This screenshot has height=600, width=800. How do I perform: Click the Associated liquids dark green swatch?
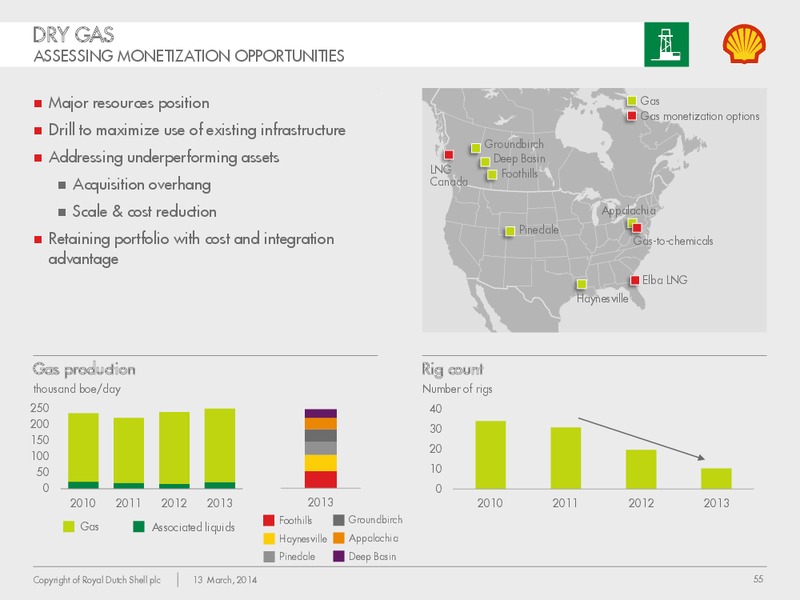[138, 527]
